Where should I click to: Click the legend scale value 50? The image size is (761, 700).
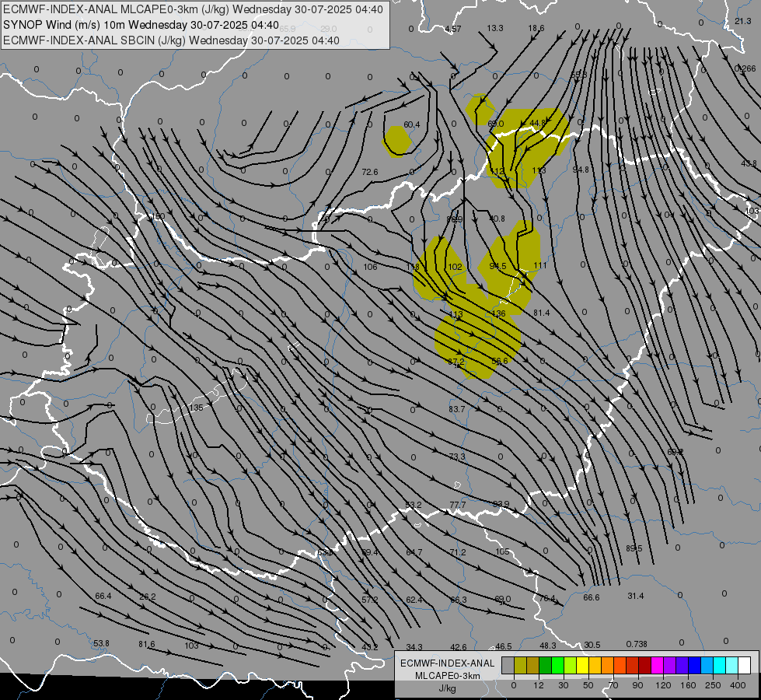click(588, 685)
